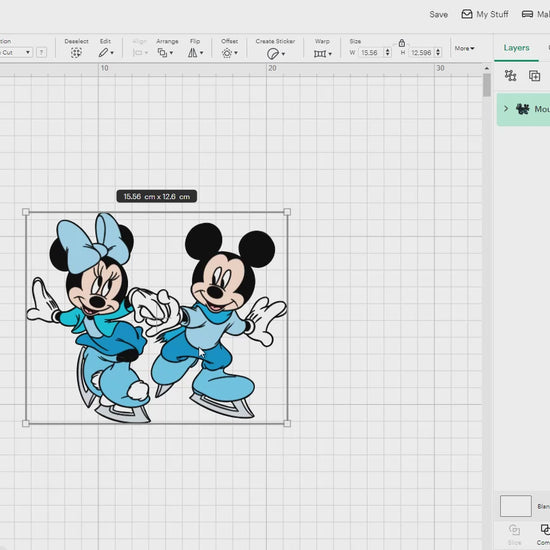
Task: Select the Blank Canvas color swatch
Action: coord(516,506)
